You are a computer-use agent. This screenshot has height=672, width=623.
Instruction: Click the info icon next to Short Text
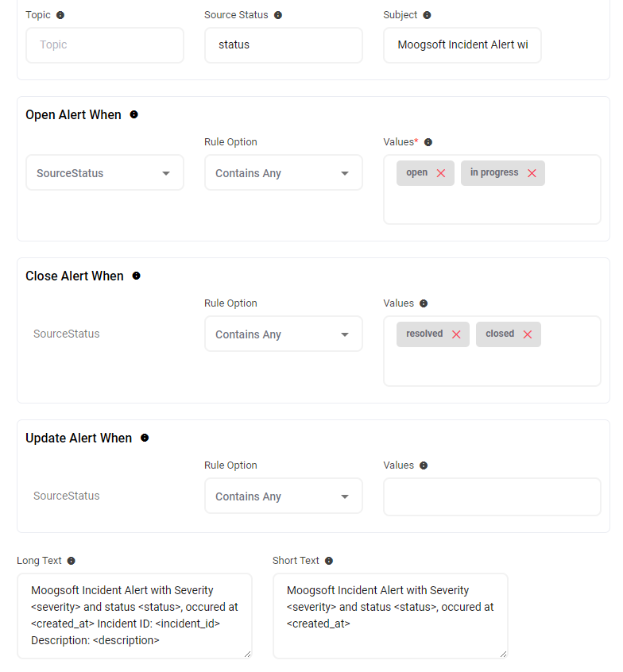[x=329, y=561]
